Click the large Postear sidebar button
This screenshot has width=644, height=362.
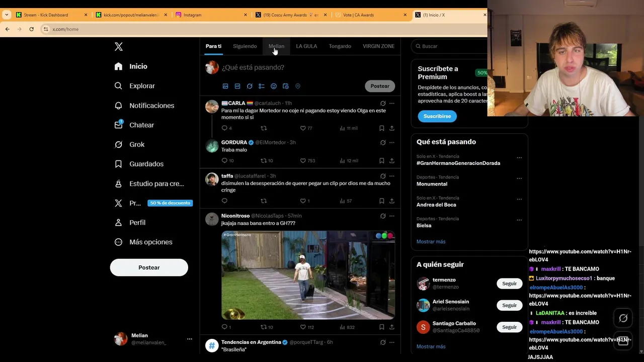coord(149,267)
